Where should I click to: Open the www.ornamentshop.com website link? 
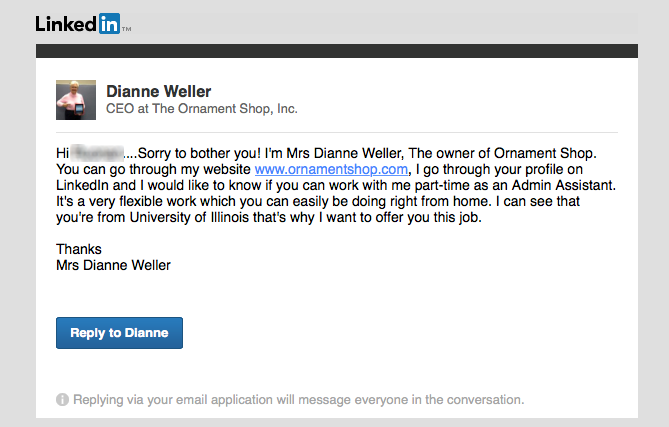pos(332,170)
